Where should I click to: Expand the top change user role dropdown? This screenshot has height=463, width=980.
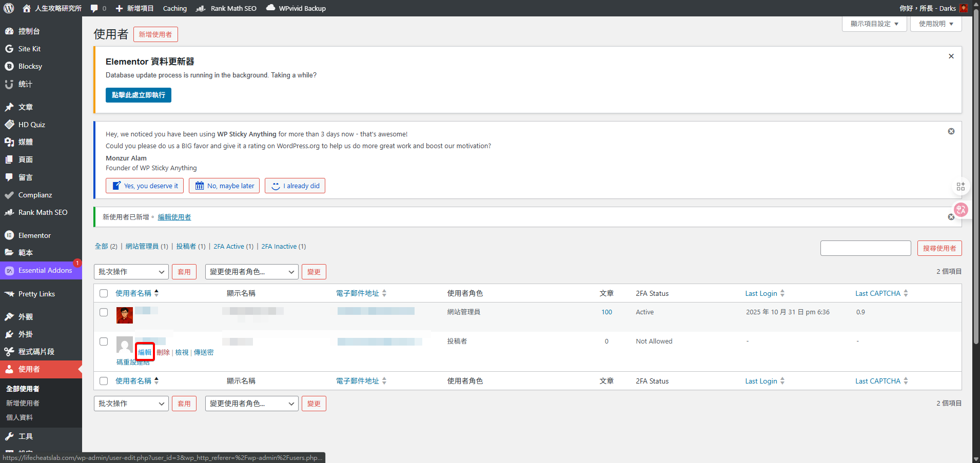pos(251,272)
